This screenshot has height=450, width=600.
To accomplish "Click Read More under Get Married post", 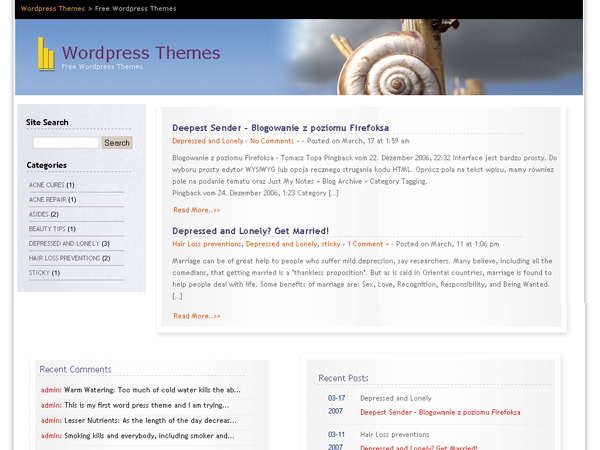I will point(196,316).
